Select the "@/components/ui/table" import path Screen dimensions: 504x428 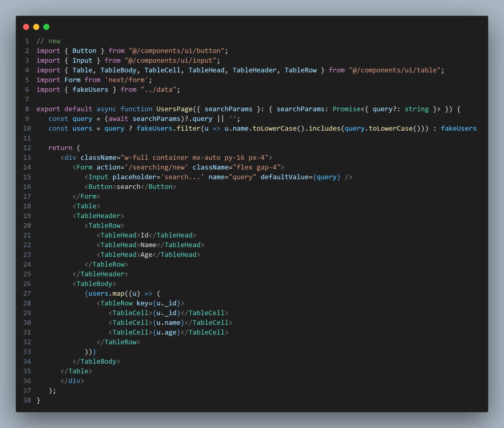394,70
